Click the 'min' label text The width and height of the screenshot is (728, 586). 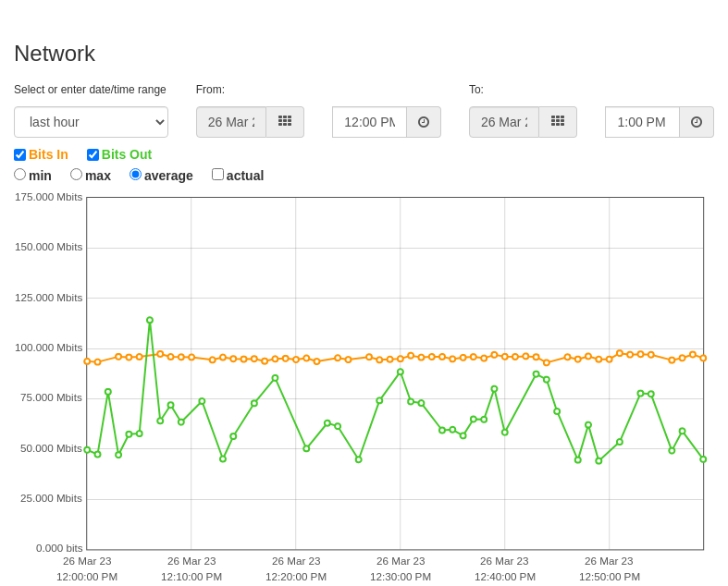pos(40,176)
